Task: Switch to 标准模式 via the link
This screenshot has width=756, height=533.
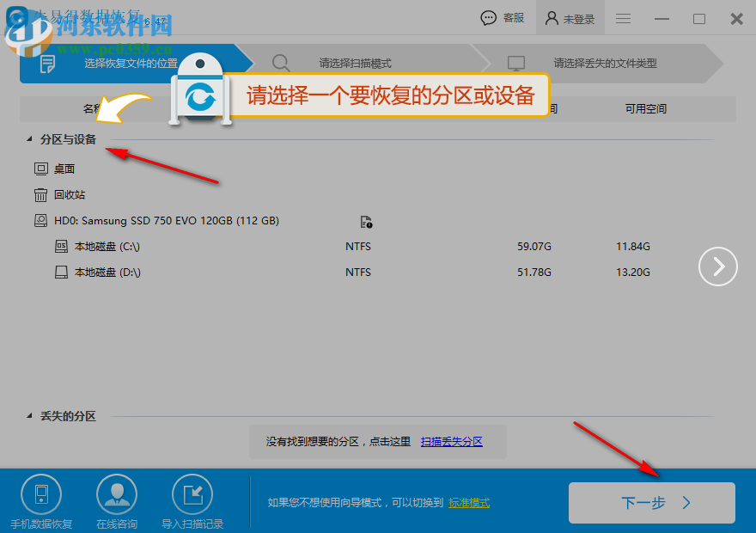Action: (468, 502)
